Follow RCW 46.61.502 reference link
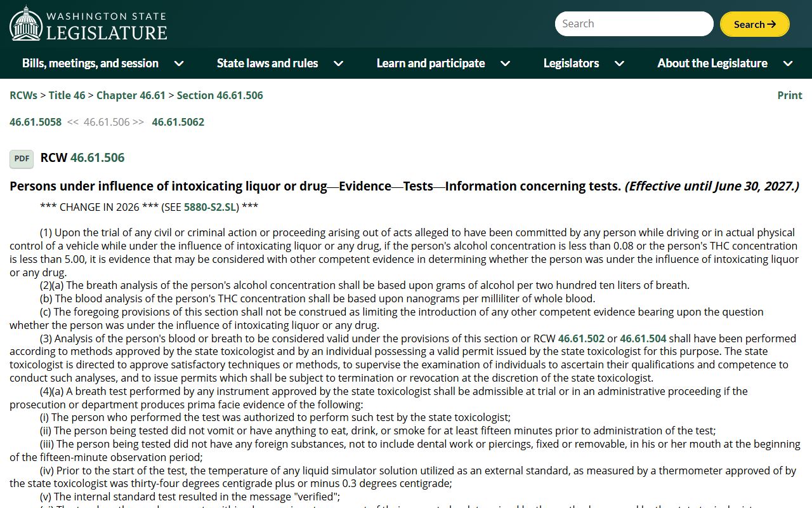This screenshot has height=508, width=812. [581, 338]
